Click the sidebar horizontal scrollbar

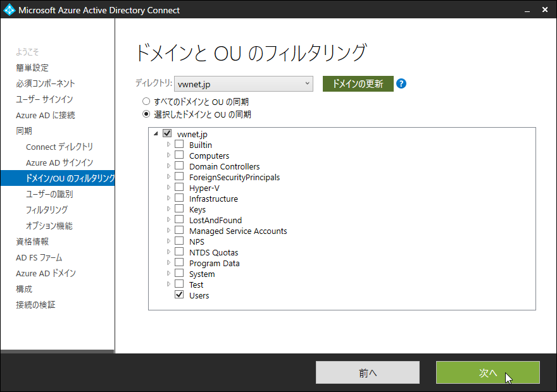tap(57, 352)
